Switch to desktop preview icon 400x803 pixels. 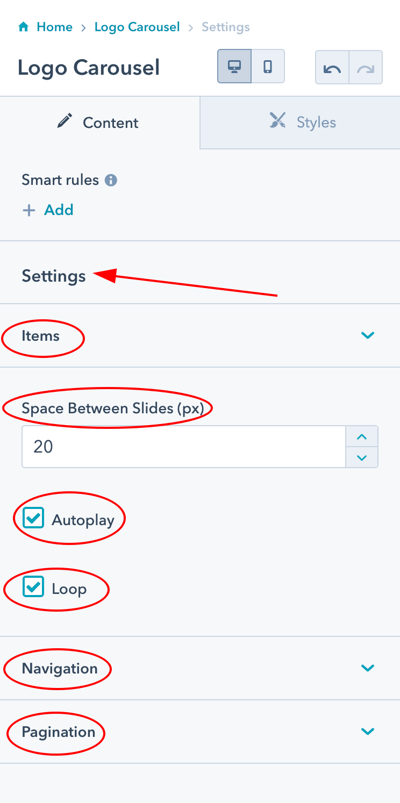[234, 66]
